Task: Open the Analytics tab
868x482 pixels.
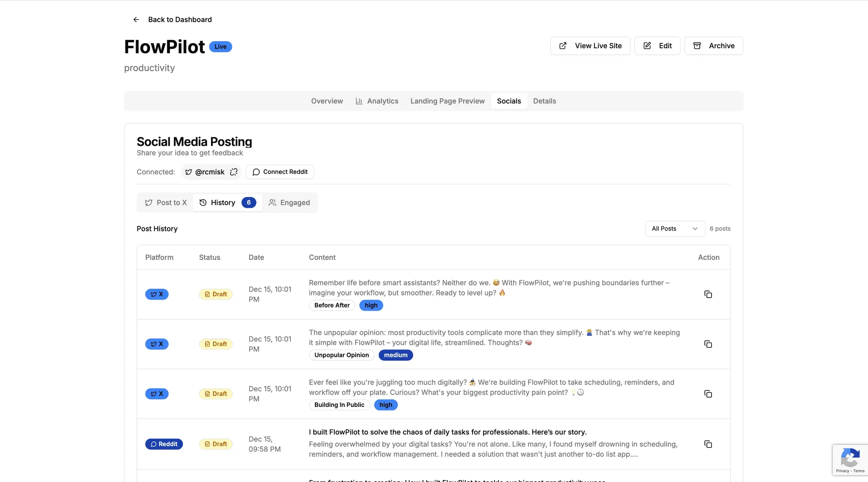Action: pyautogui.click(x=377, y=101)
